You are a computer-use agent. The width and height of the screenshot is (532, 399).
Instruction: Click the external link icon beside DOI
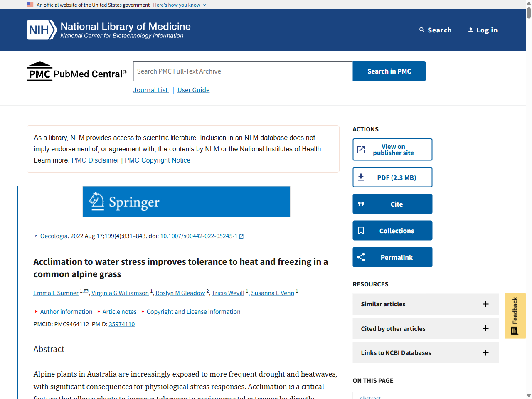[241, 236]
